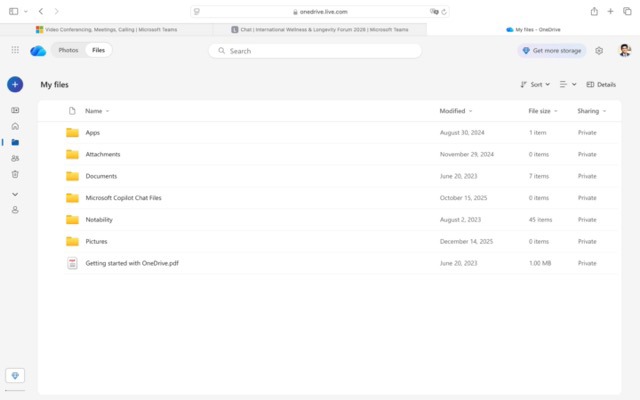Go forward with the browser forward arrow
This screenshot has width=640, height=400.
pos(56,11)
